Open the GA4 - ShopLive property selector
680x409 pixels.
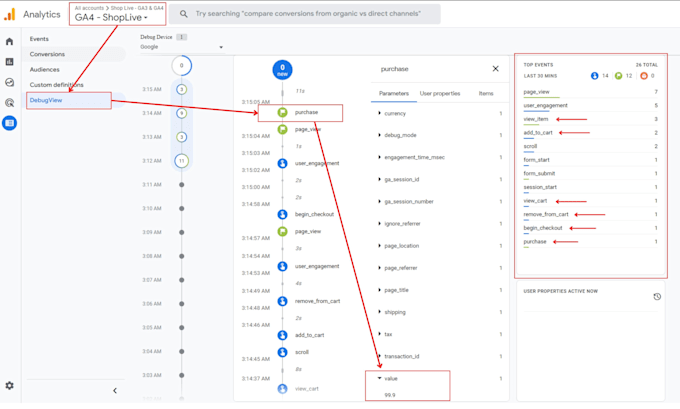pyautogui.click(x=112, y=17)
